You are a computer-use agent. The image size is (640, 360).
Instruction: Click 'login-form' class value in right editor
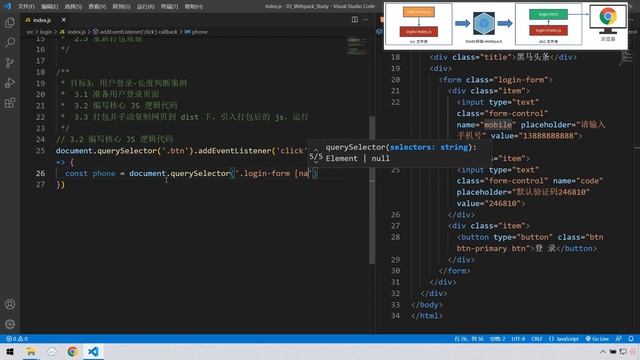[x=521, y=80]
